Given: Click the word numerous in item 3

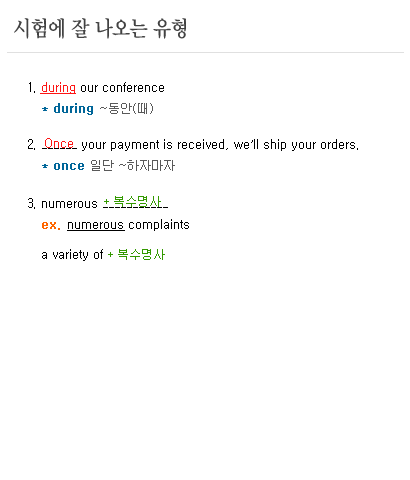Looking at the screenshot, I should [x=69, y=204].
